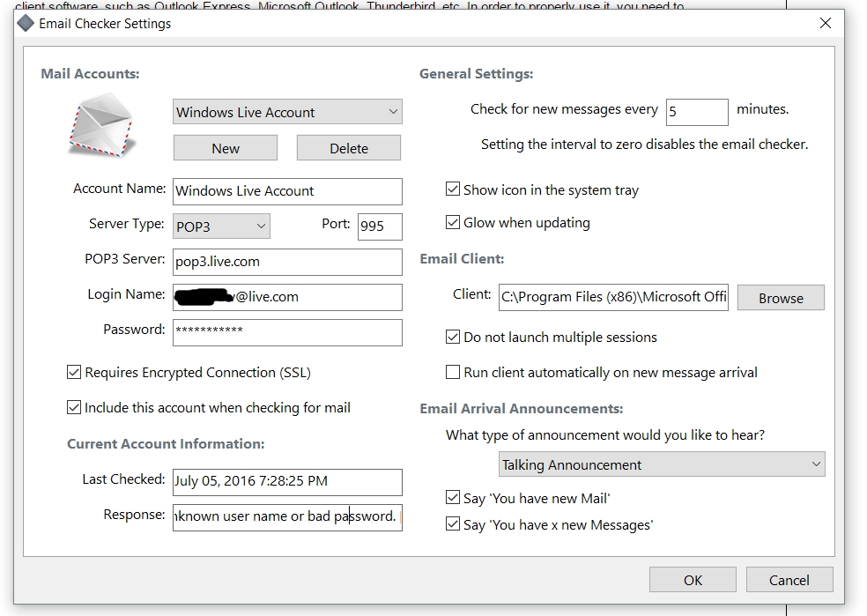Open the Talking Announcement type dropdown
The width and height of the screenshot is (867, 616).
coord(662,464)
